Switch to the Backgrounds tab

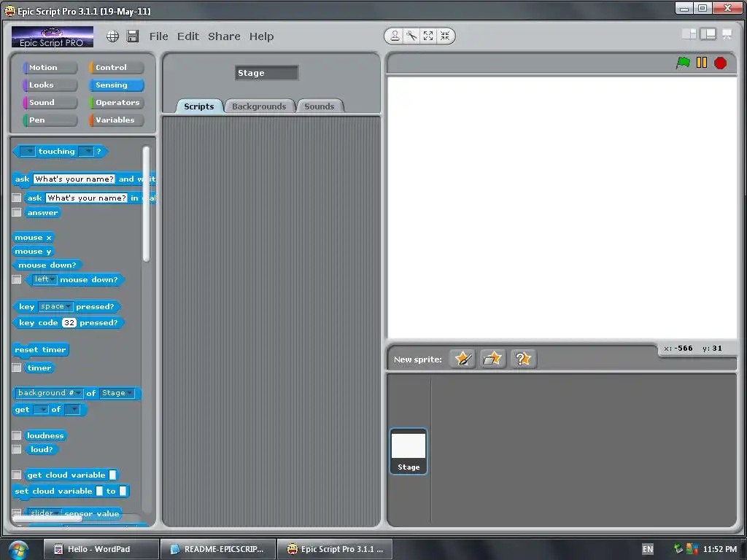pyautogui.click(x=259, y=106)
